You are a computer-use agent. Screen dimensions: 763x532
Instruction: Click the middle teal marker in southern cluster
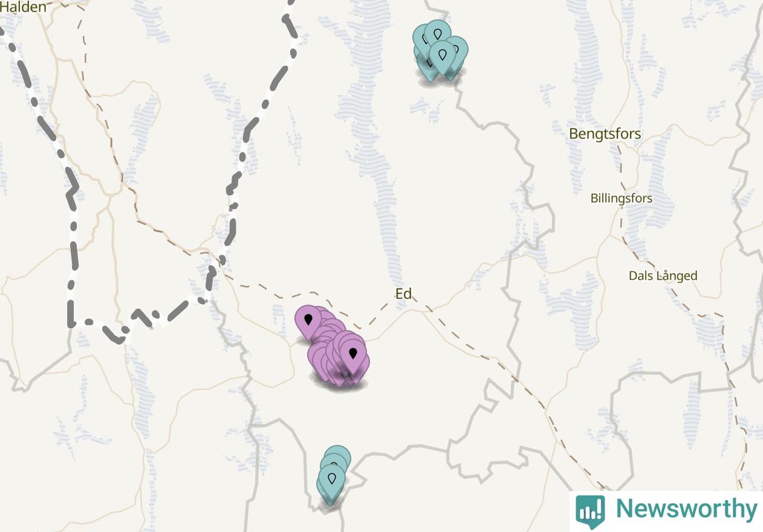pos(334,463)
